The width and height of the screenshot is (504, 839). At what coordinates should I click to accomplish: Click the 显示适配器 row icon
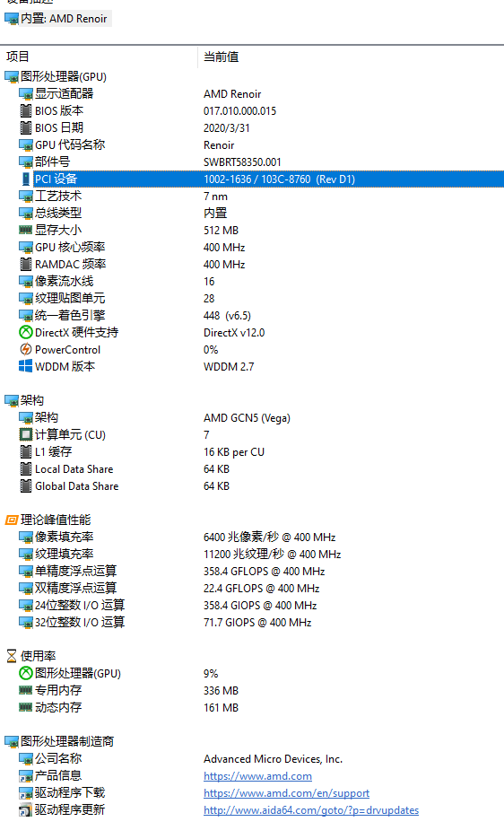26,94
